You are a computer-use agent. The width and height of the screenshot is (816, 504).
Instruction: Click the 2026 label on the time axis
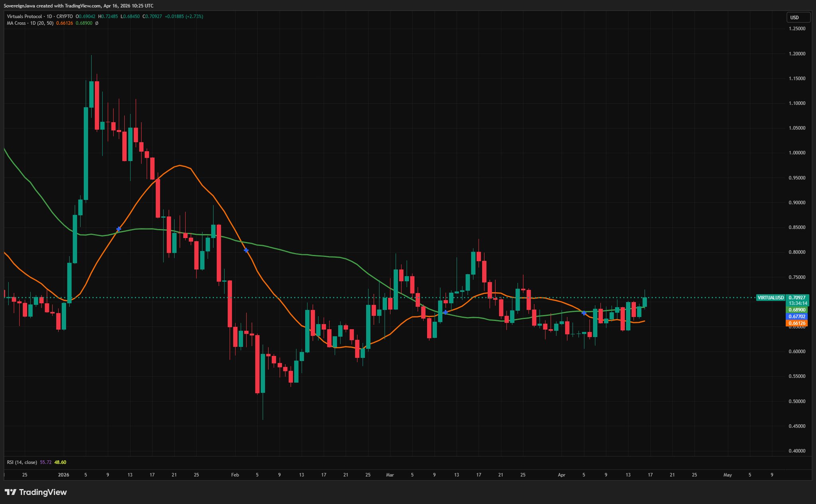tap(63, 475)
